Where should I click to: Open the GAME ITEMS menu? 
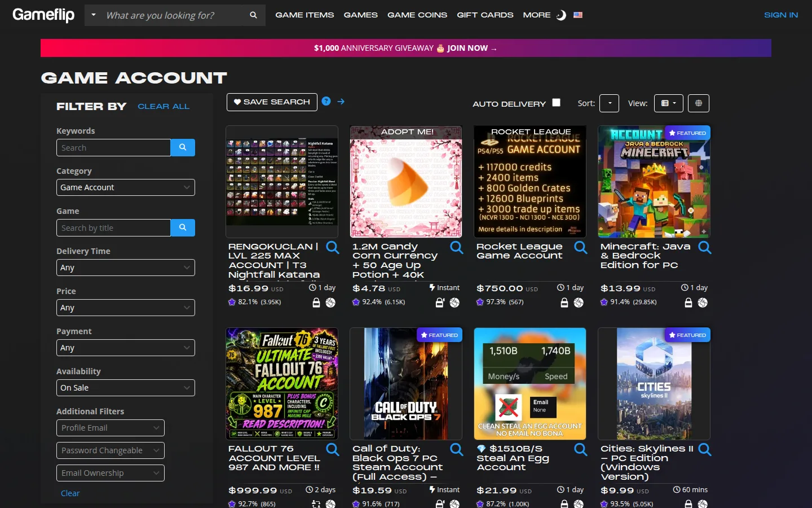(x=304, y=15)
